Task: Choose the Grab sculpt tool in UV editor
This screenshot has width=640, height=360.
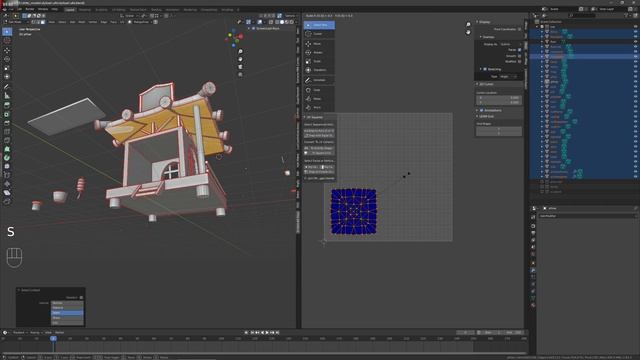Action: (x=319, y=90)
